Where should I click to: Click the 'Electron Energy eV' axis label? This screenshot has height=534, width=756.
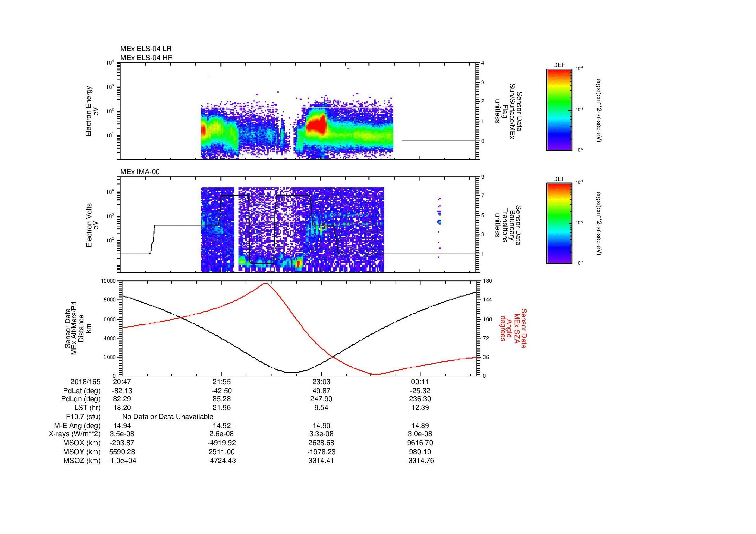[x=92, y=111]
